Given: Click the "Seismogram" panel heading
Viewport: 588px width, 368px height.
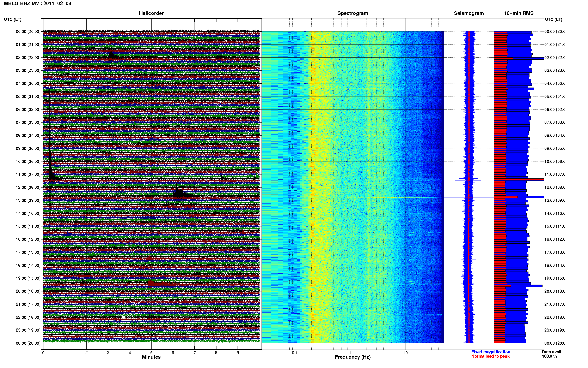Looking at the screenshot, I should 469,13.
